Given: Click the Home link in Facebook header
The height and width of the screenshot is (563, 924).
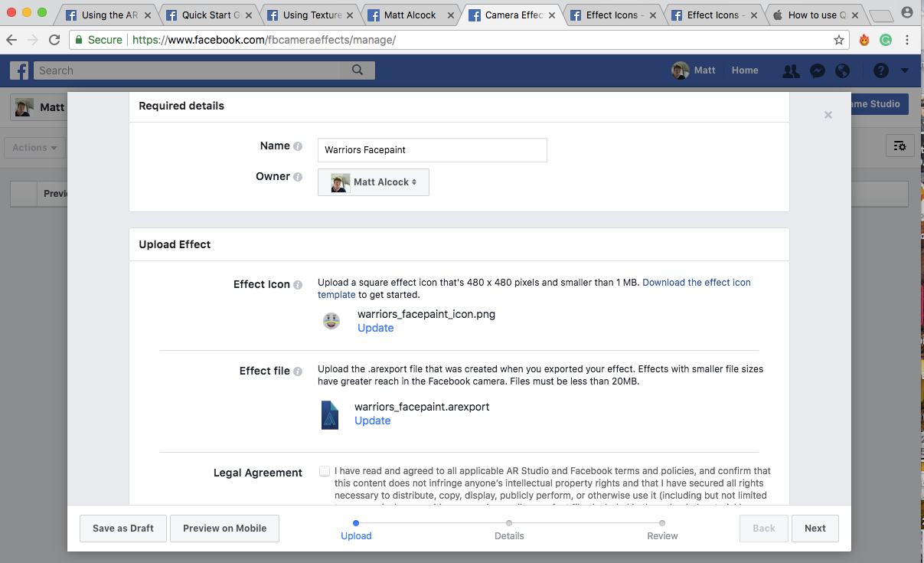Looking at the screenshot, I should pos(745,70).
